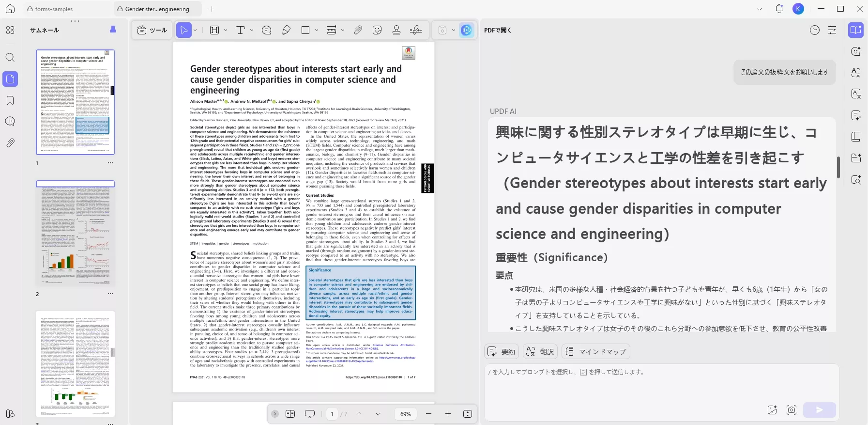Toggle the UPDF AI button in toolbar
This screenshot has height=425, width=868.
tap(467, 30)
